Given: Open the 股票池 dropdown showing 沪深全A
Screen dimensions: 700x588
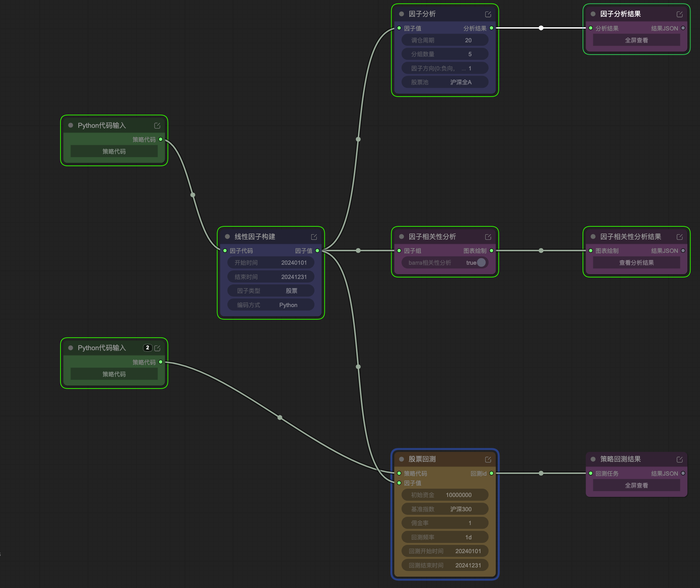Looking at the screenshot, I should (x=445, y=82).
